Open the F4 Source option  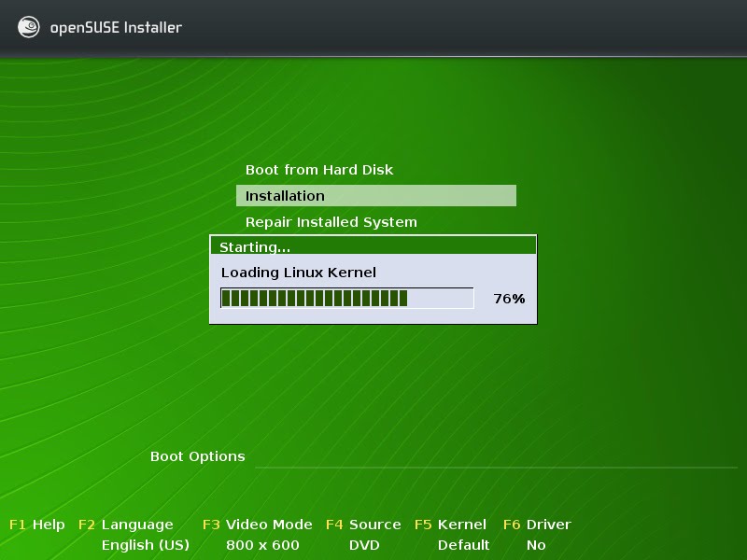click(x=363, y=525)
